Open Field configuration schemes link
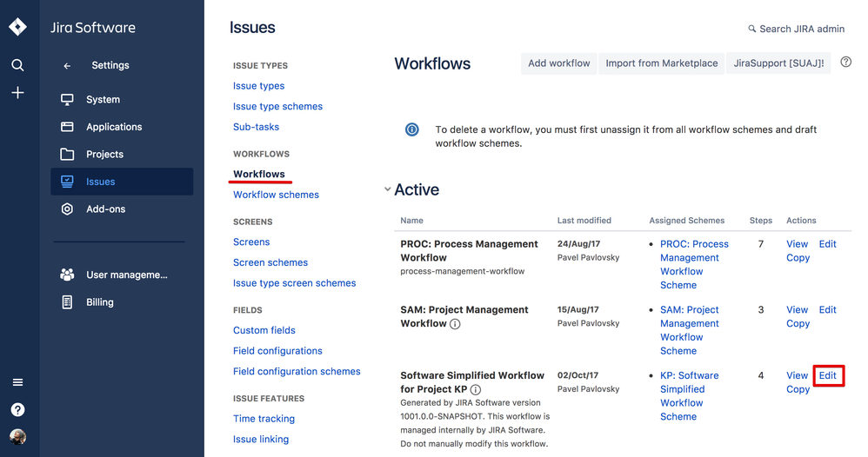868x457 pixels. click(297, 371)
